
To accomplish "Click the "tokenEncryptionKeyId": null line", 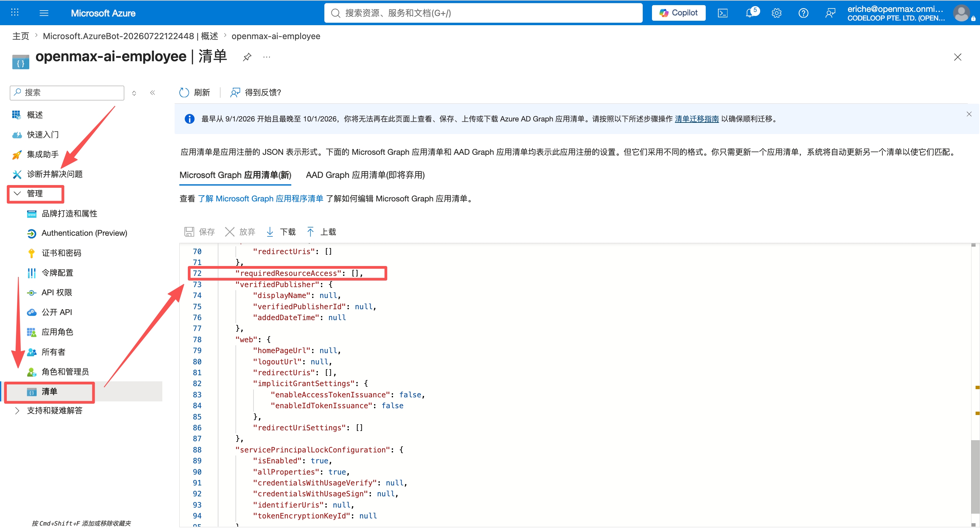I will (x=315, y=516).
